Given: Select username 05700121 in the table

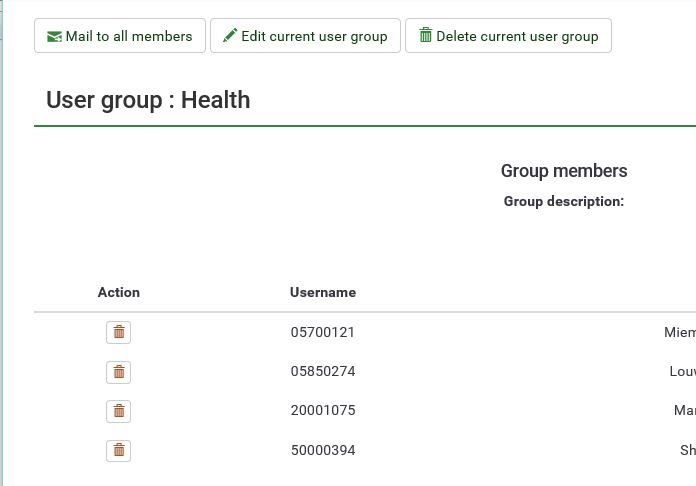Looking at the screenshot, I should [x=322, y=332].
